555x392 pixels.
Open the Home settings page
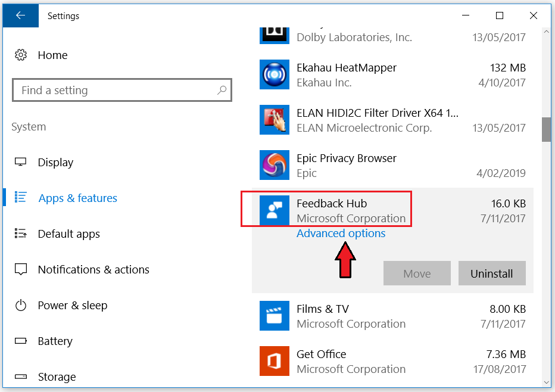53,55
